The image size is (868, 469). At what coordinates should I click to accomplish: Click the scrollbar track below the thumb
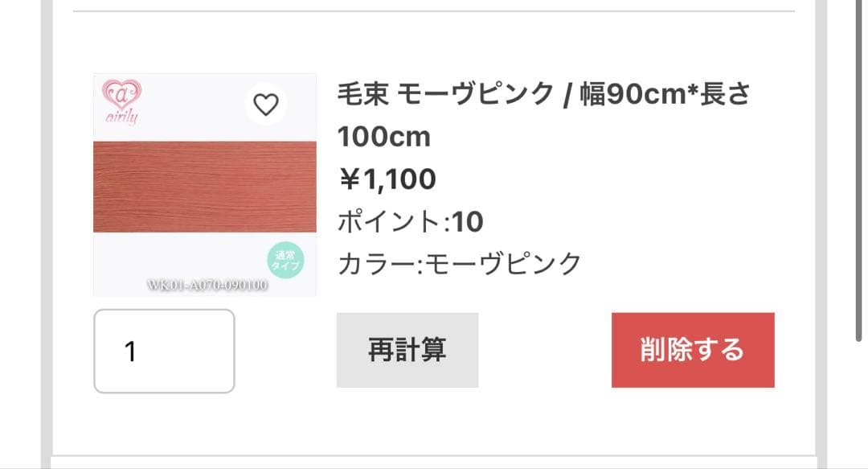[858, 405]
